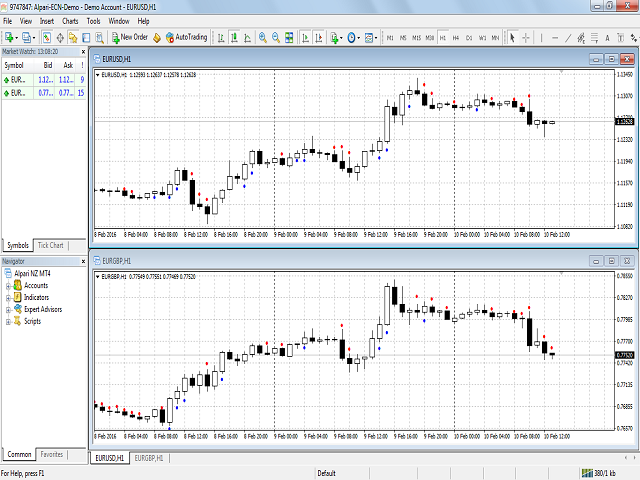The height and width of the screenshot is (480, 640).
Task: Draw a vertical line tool
Action: pyautogui.click(x=541, y=38)
